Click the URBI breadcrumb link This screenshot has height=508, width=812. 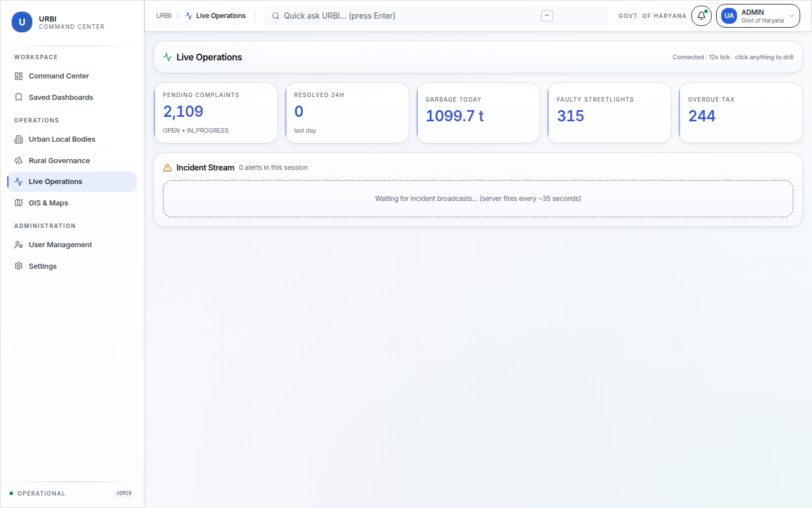point(164,16)
